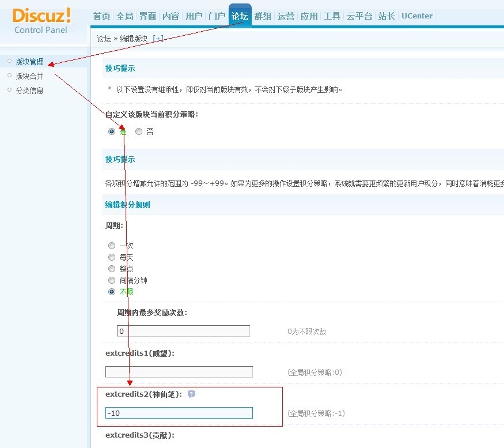Open 版块管理 in the sidebar

click(29, 62)
